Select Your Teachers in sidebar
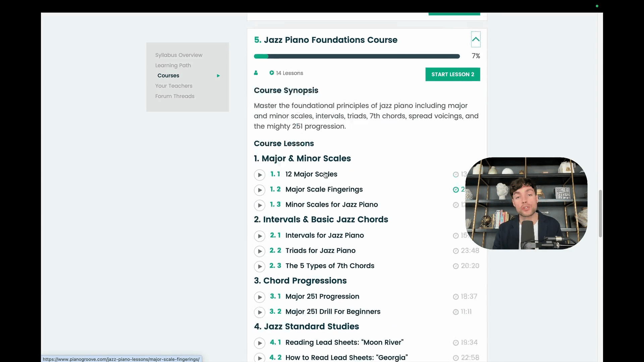 [173, 86]
